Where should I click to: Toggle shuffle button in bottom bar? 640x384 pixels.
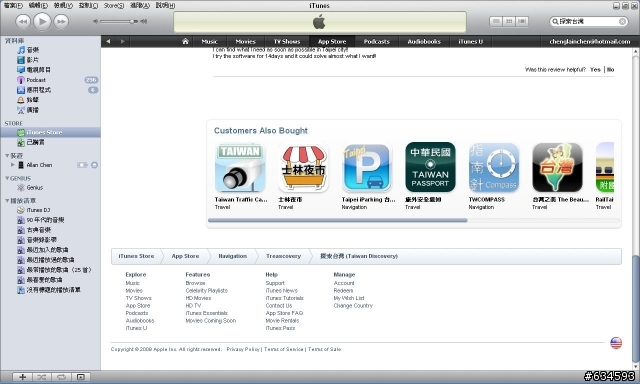click(42, 377)
